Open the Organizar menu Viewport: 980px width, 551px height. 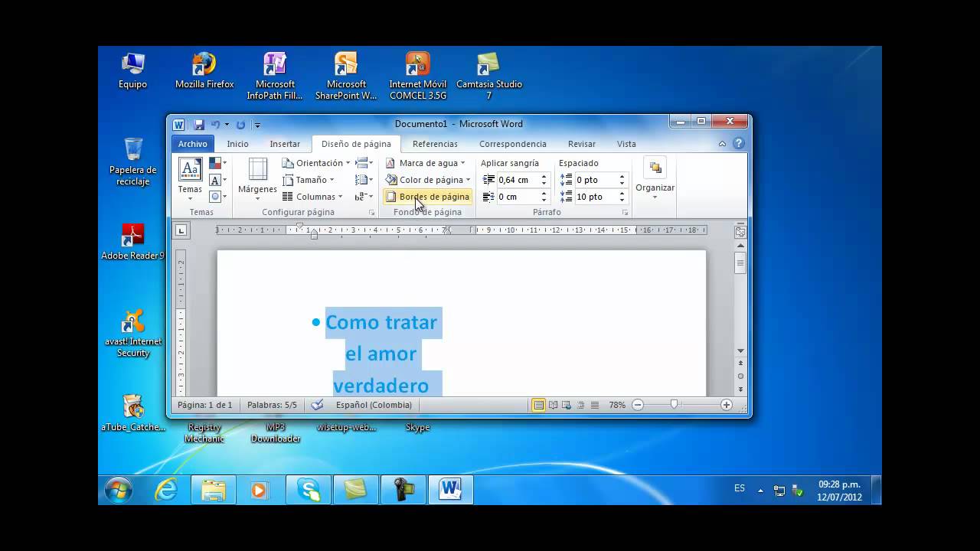click(655, 179)
